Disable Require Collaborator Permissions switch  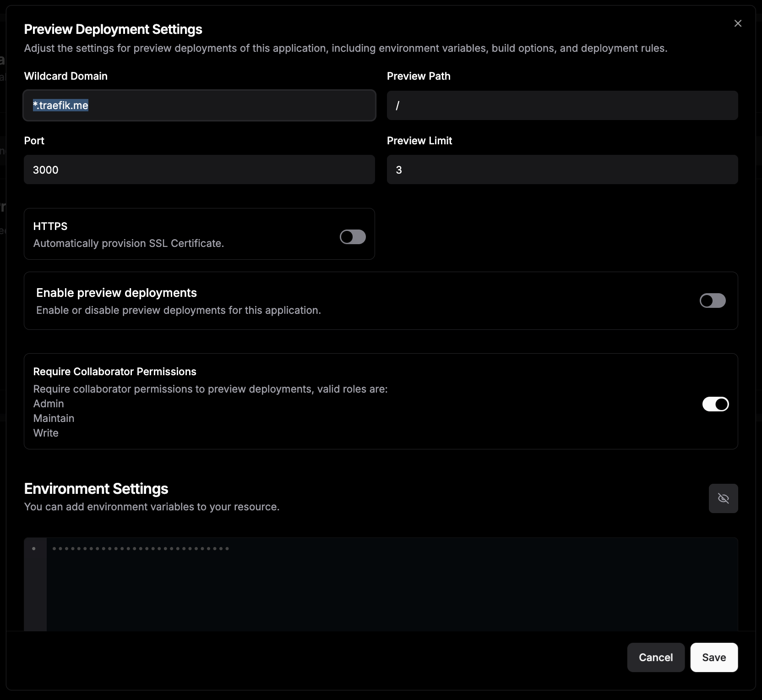click(x=715, y=404)
